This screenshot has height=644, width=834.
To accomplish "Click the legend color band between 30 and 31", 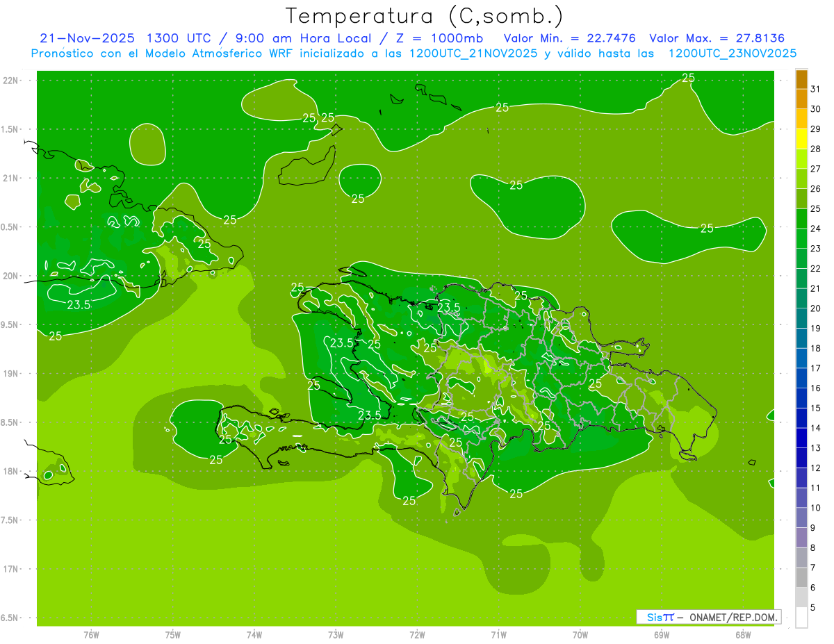I will pyautogui.click(x=801, y=99).
